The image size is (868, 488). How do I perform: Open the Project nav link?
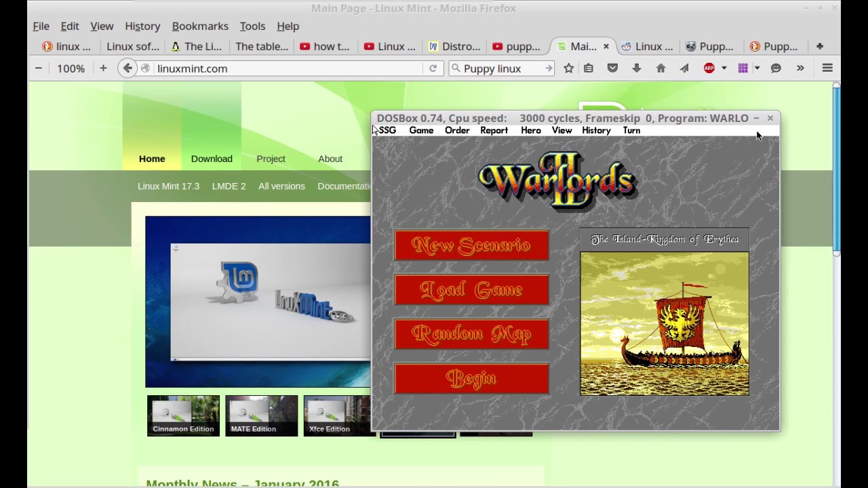tap(271, 159)
